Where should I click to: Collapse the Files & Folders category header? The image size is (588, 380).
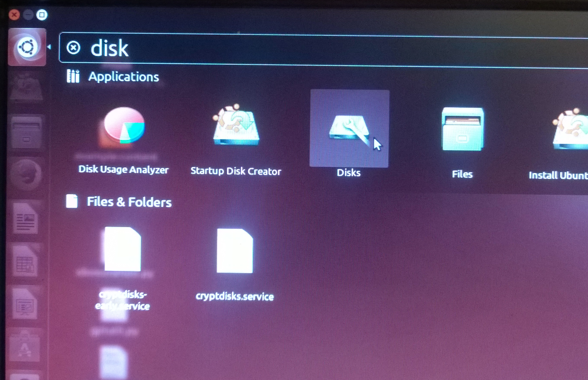tap(118, 202)
